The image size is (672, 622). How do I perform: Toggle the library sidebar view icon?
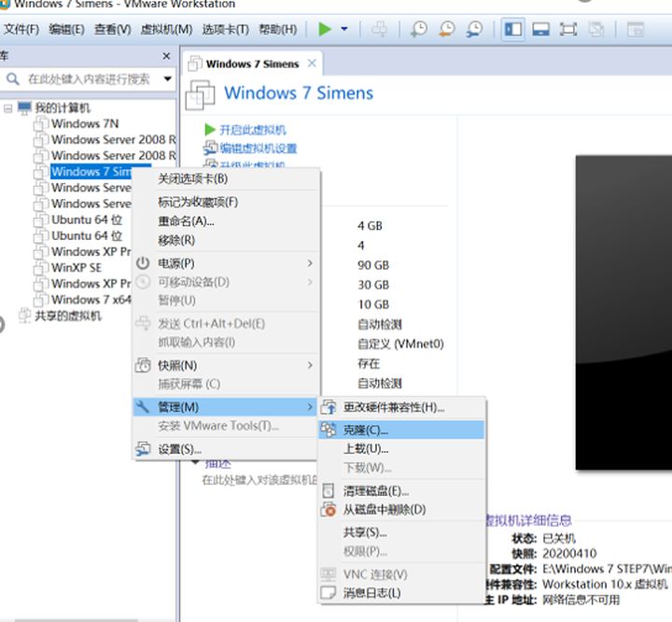[513, 29]
